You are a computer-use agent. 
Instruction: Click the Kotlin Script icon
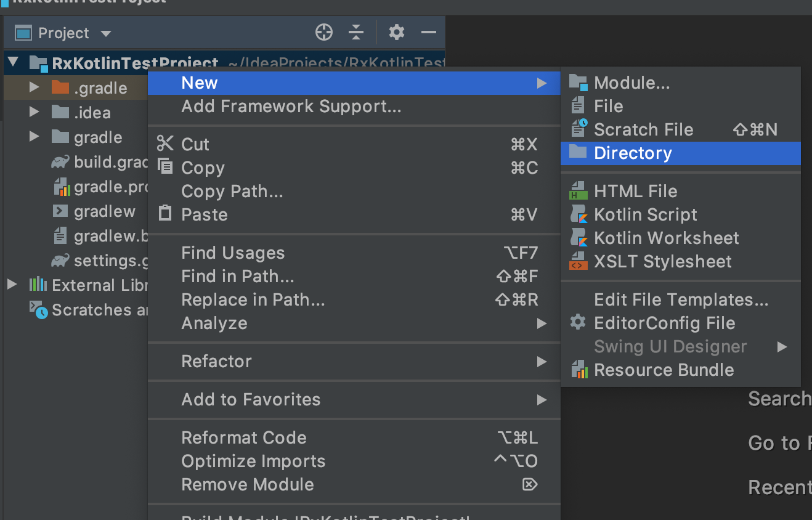(579, 214)
